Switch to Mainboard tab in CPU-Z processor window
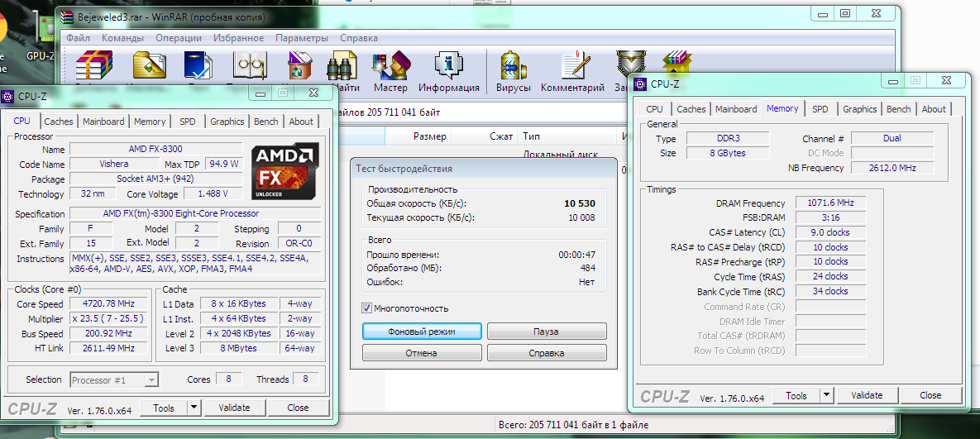 [x=103, y=122]
